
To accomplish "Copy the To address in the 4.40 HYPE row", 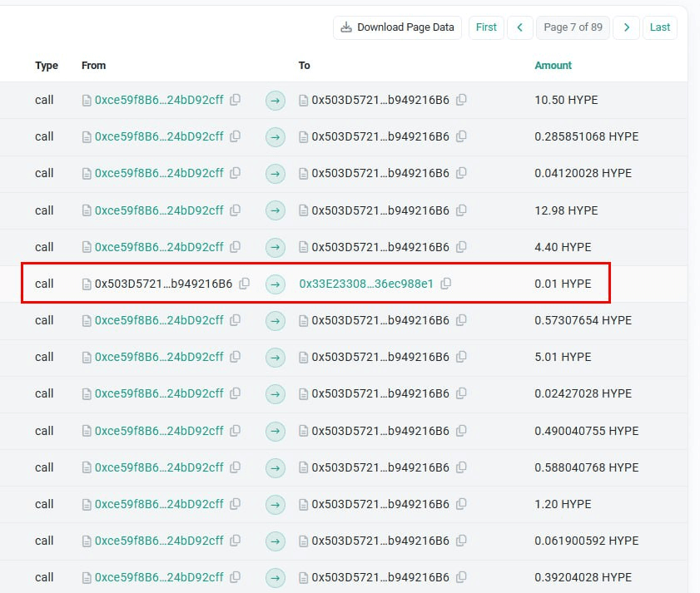I will coord(462,246).
